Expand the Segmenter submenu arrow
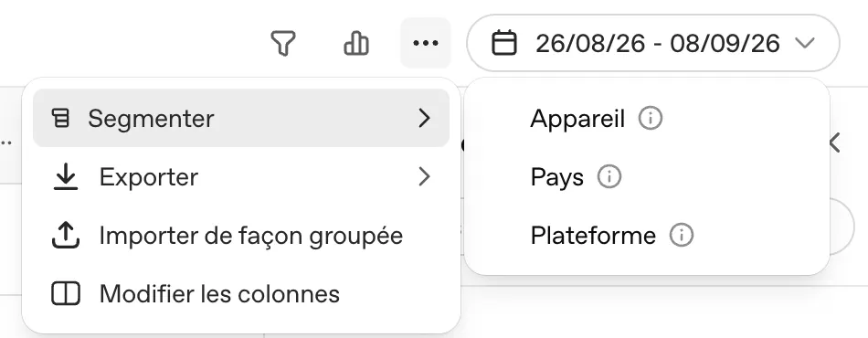Image resolution: width=868 pixels, height=338 pixels. [425, 118]
